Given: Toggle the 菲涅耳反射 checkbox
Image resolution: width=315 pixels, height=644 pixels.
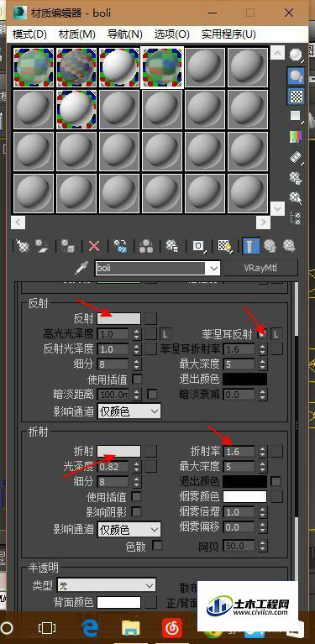Looking at the screenshot, I should click(x=261, y=334).
